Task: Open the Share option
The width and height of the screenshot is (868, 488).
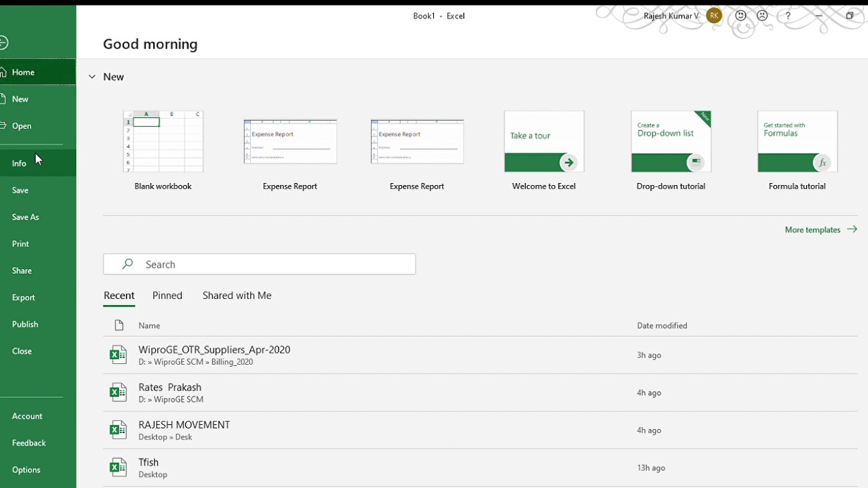Action: coord(38,270)
